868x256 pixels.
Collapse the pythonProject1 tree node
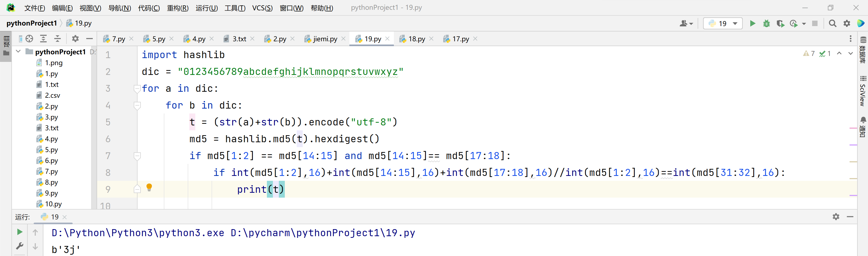(18, 52)
